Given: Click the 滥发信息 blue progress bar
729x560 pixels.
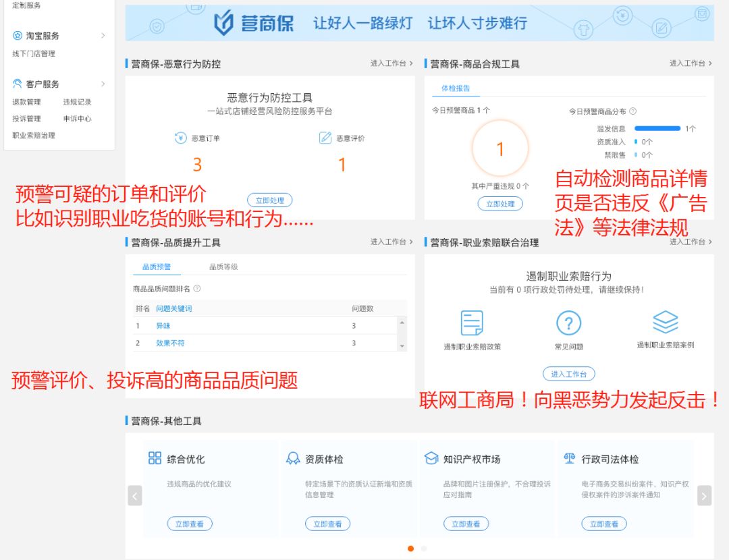Looking at the screenshot, I should (x=657, y=128).
